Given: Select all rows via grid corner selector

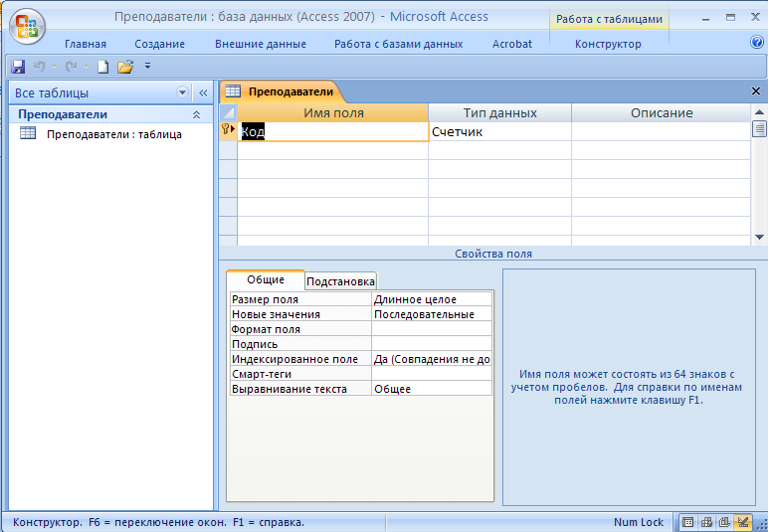Looking at the screenshot, I should pos(228,113).
